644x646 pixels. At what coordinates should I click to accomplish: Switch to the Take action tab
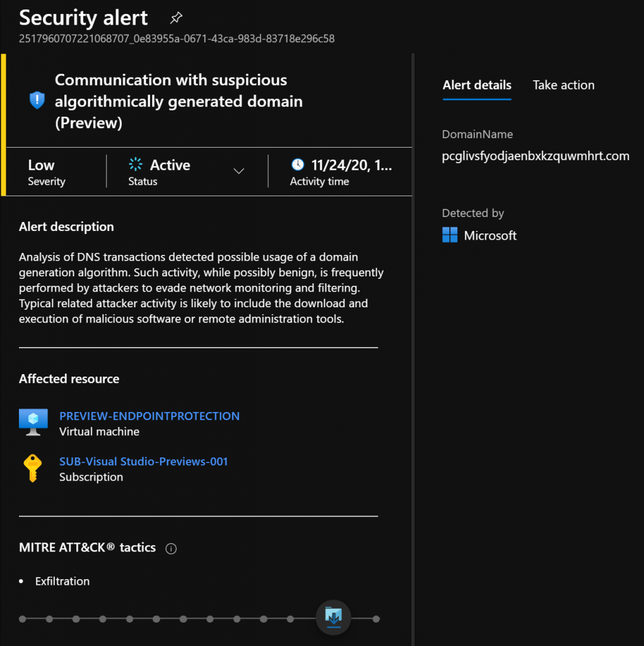coord(563,85)
